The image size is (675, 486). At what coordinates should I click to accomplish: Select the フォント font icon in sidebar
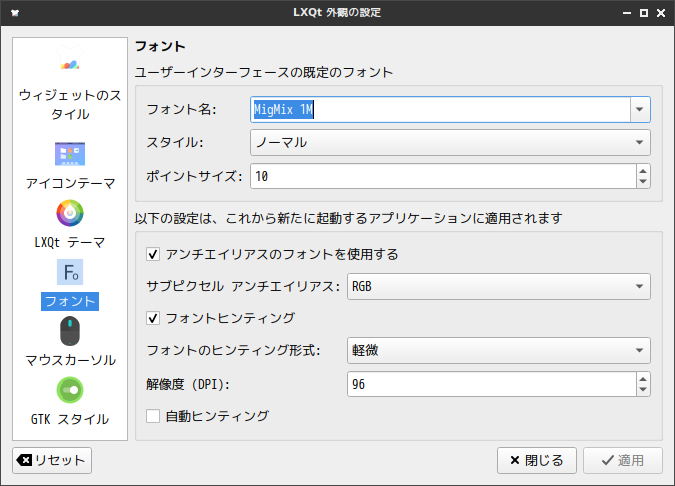pyautogui.click(x=70, y=272)
